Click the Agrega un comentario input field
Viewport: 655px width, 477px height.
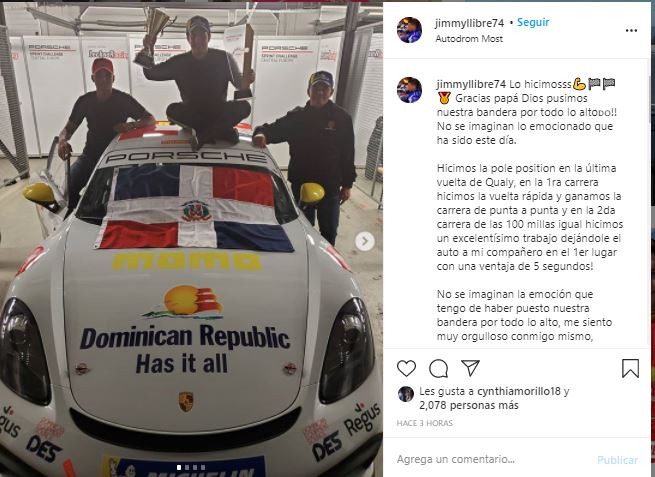pos(493,459)
